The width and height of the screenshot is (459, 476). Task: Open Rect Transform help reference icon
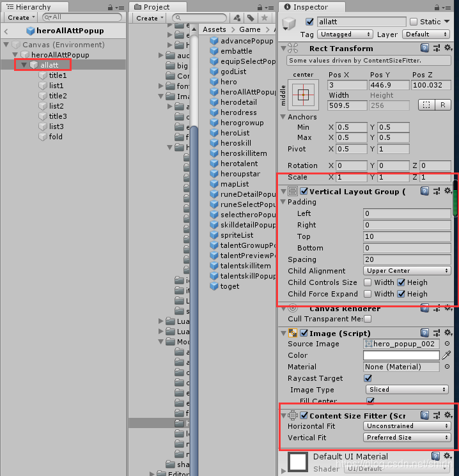click(x=424, y=48)
